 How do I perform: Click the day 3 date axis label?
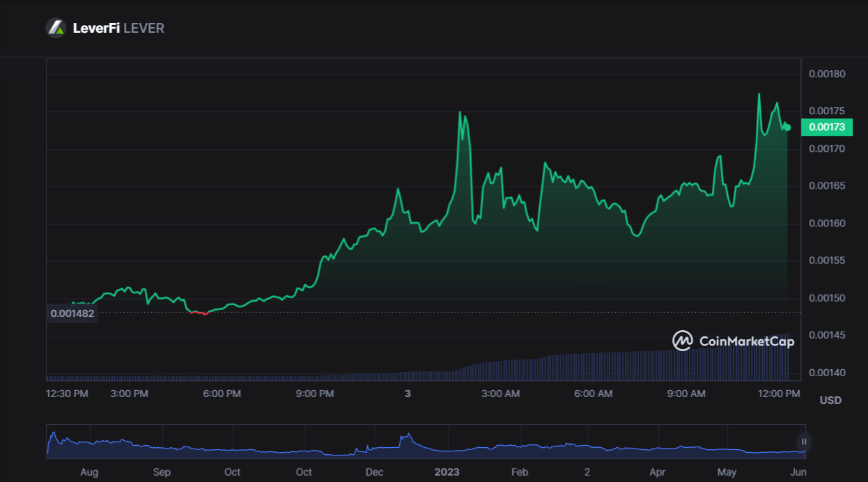pos(408,394)
